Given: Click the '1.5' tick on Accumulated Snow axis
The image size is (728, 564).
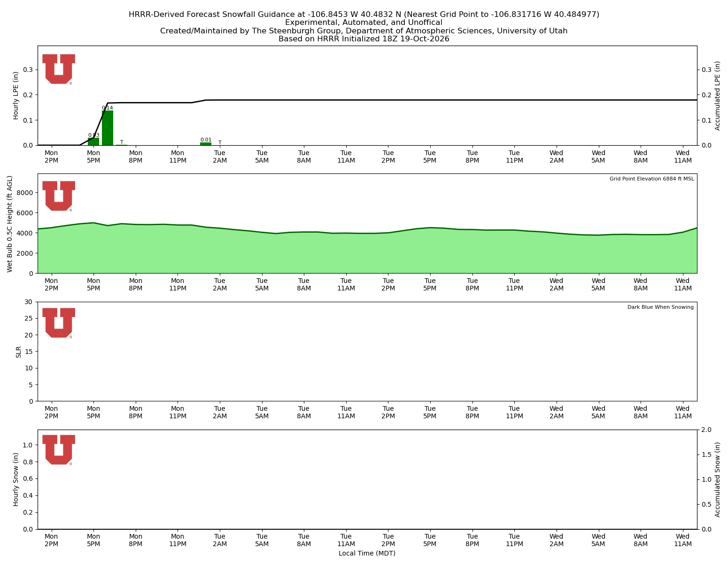Looking at the screenshot, I should click(x=707, y=454).
